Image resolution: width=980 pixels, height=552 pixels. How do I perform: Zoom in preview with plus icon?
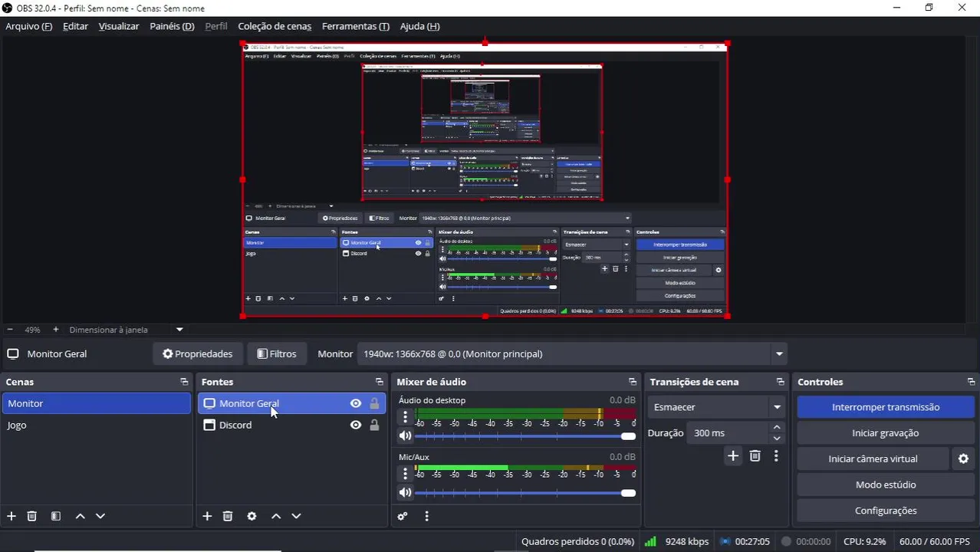pos(55,330)
